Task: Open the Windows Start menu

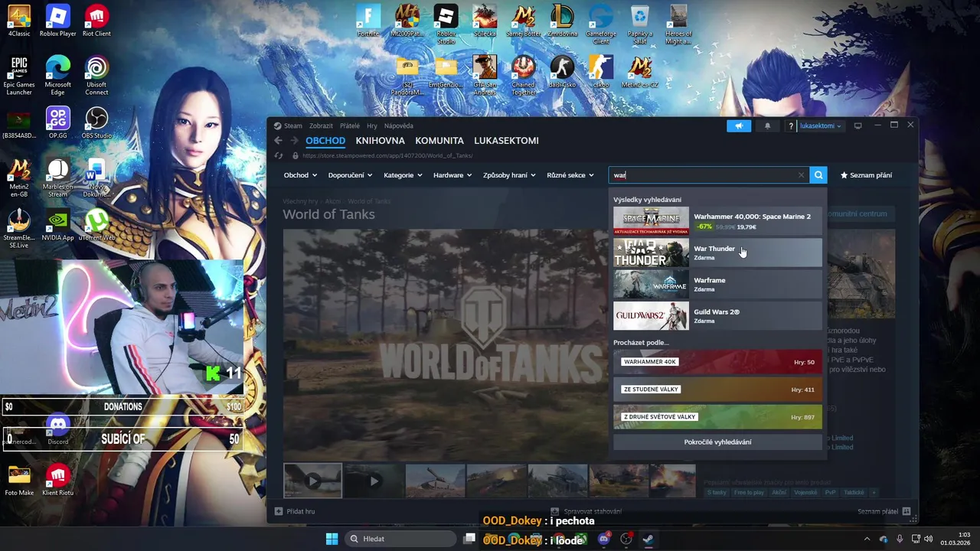Action: (332, 539)
